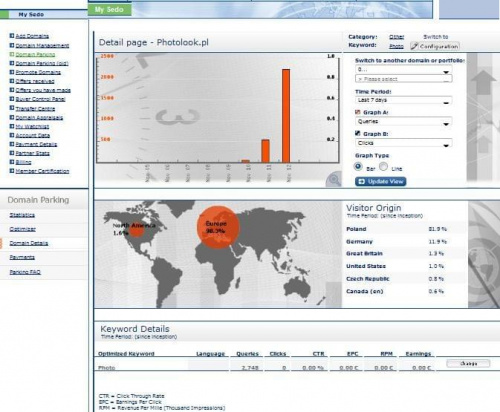Open the Domain Appraisals link
The width and height of the screenshot is (500, 412).
tap(39, 117)
